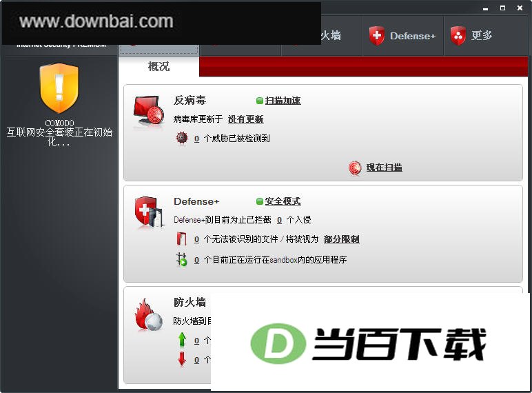Click the green upward arrow outbound icon
The width and height of the screenshot is (532, 393).
(x=182, y=340)
